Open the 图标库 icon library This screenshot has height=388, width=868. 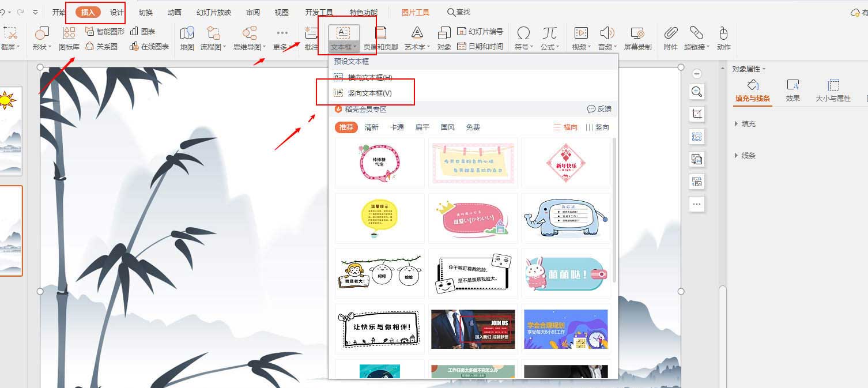pos(69,38)
